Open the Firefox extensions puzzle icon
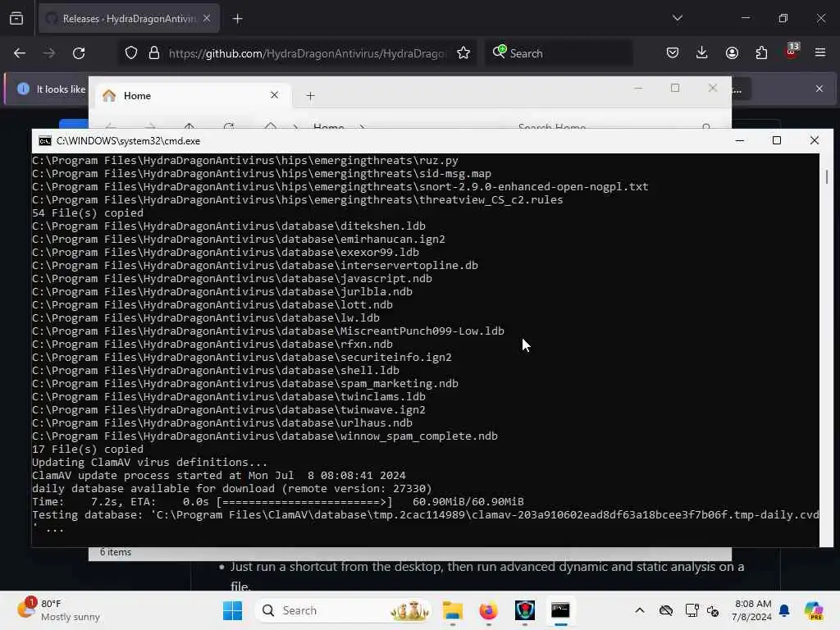This screenshot has width=840, height=630. [761, 53]
